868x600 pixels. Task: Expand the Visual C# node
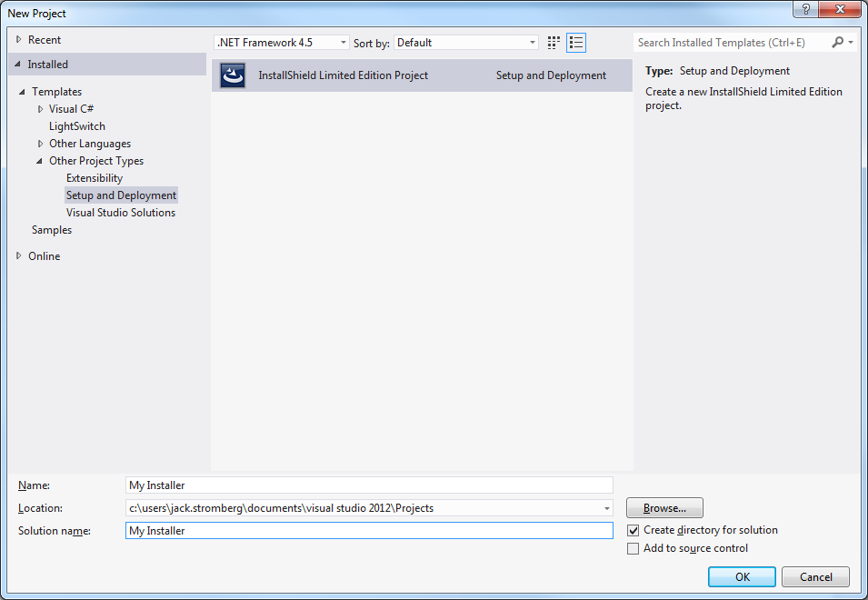coord(40,109)
